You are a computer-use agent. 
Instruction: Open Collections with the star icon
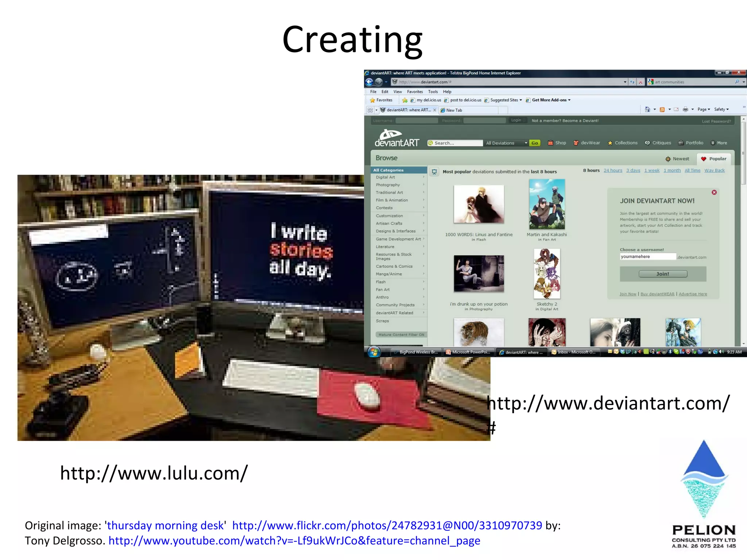[x=623, y=143]
